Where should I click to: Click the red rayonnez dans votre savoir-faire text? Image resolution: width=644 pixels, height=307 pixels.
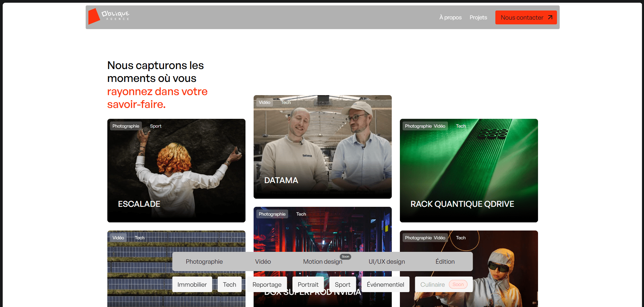157,98
